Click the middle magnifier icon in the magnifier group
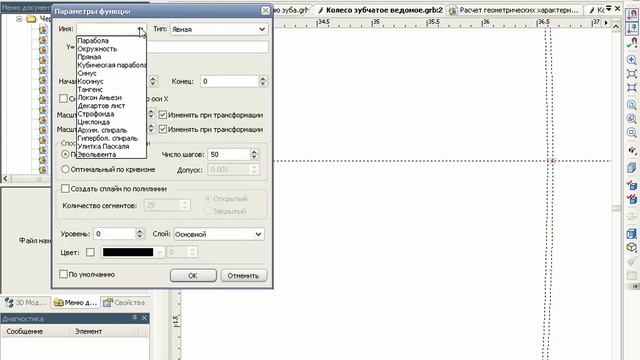 [x=632, y=119]
